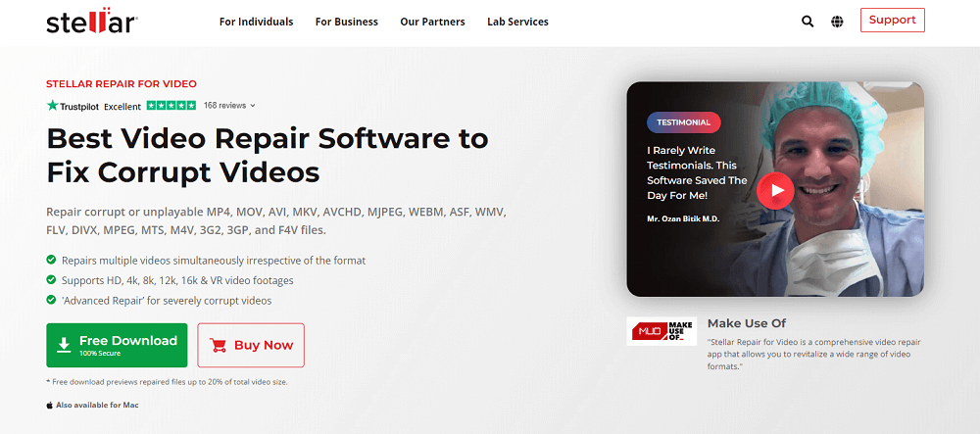Click the Buy Now button

[x=251, y=345]
